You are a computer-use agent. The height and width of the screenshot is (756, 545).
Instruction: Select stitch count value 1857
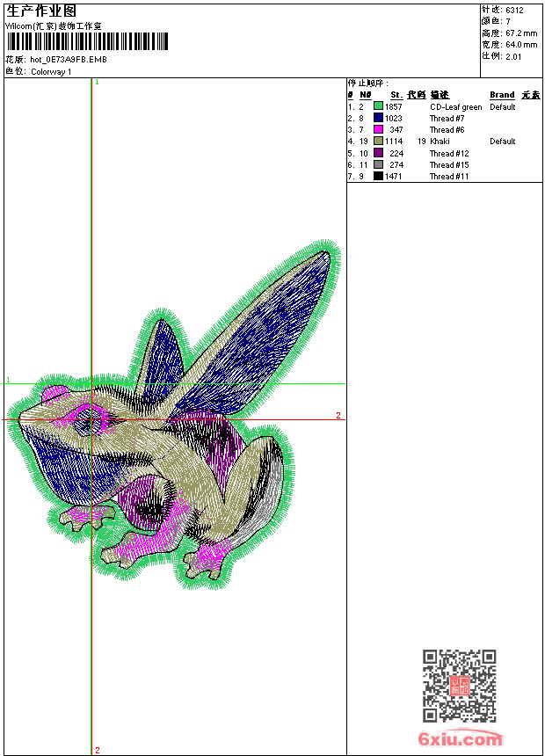[x=394, y=106]
